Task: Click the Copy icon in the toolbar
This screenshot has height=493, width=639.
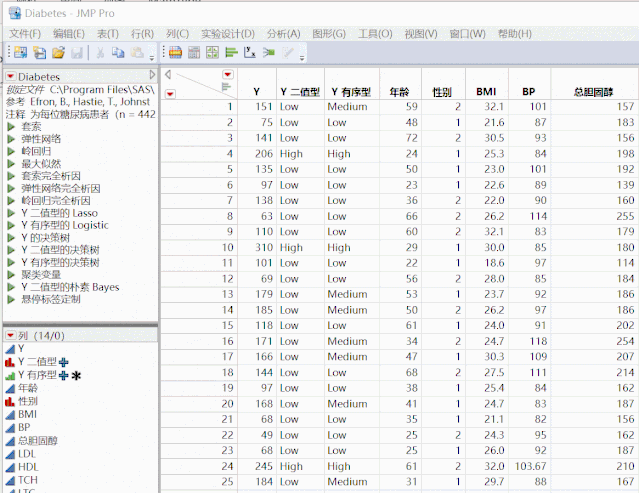Action: tap(118, 53)
